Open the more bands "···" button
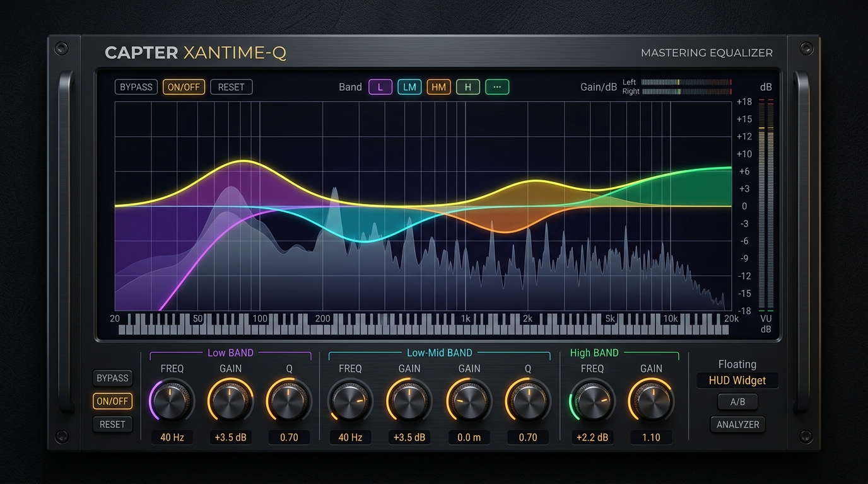 click(x=497, y=87)
